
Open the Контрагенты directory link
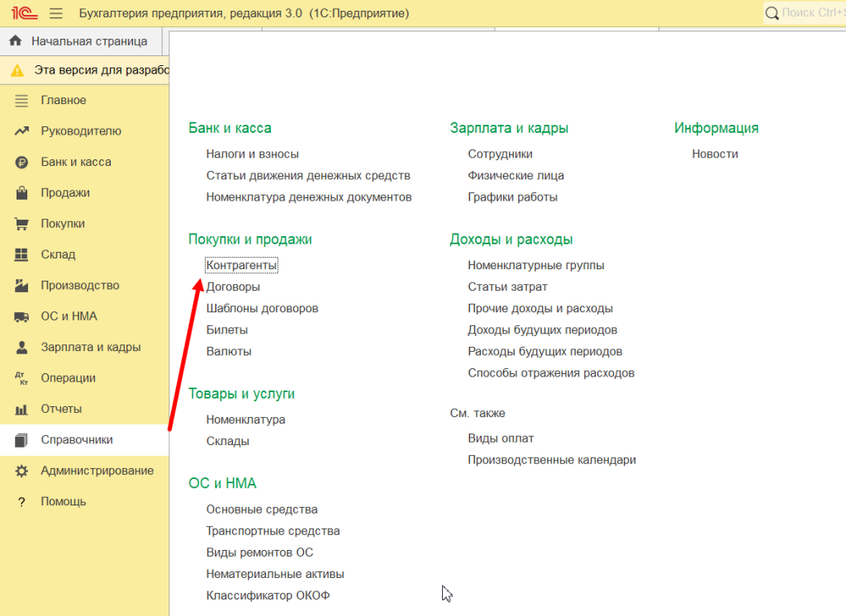point(241,265)
